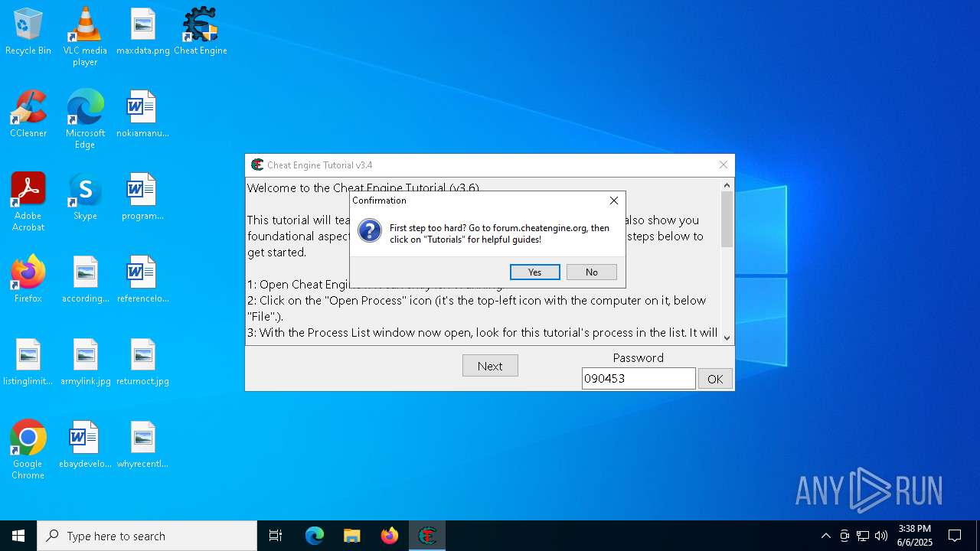
Task: Click the taskbar search box
Action: click(x=147, y=536)
